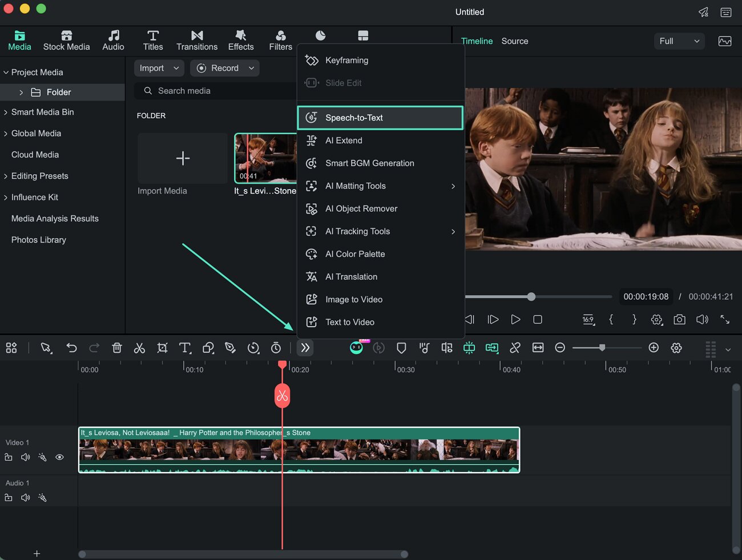Enter fullscreen preview with the expand arrows
This screenshot has height=560, width=742.
(x=725, y=320)
